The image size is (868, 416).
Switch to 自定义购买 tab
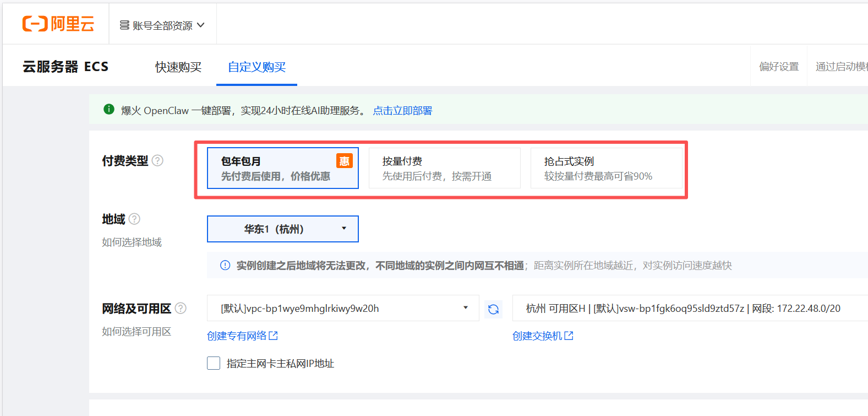coord(257,67)
